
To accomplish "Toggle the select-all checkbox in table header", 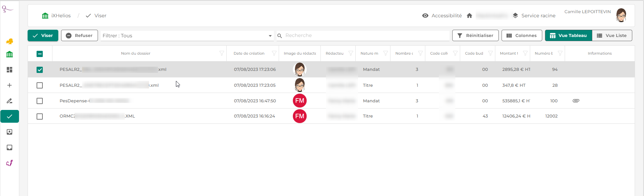I will (x=40, y=54).
